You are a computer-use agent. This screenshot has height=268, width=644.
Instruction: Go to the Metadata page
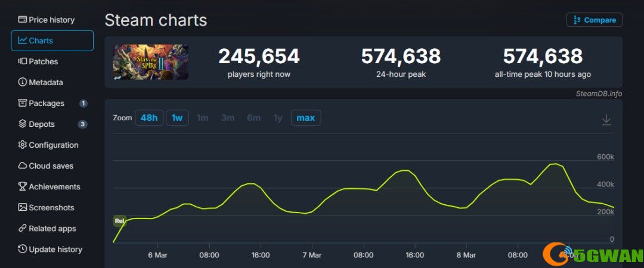tap(52, 83)
